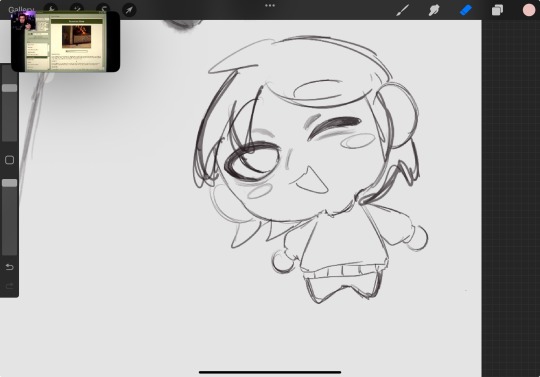Click the brush opacity slider handle
Viewport: 540px width, 377px height.
[x=10, y=183]
